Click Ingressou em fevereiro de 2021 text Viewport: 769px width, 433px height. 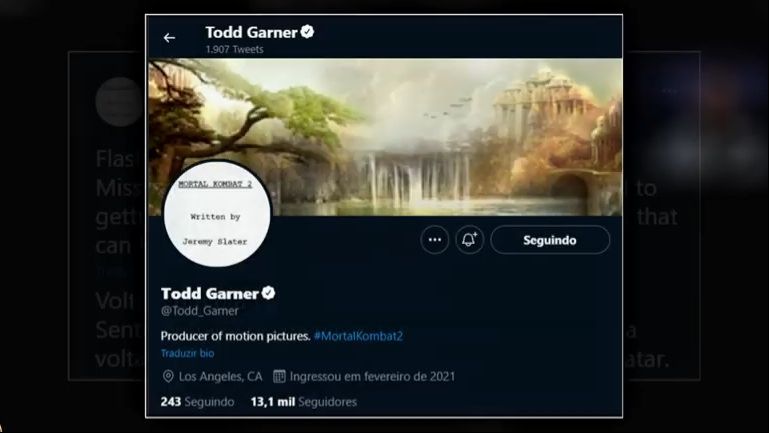tap(372, 377)
